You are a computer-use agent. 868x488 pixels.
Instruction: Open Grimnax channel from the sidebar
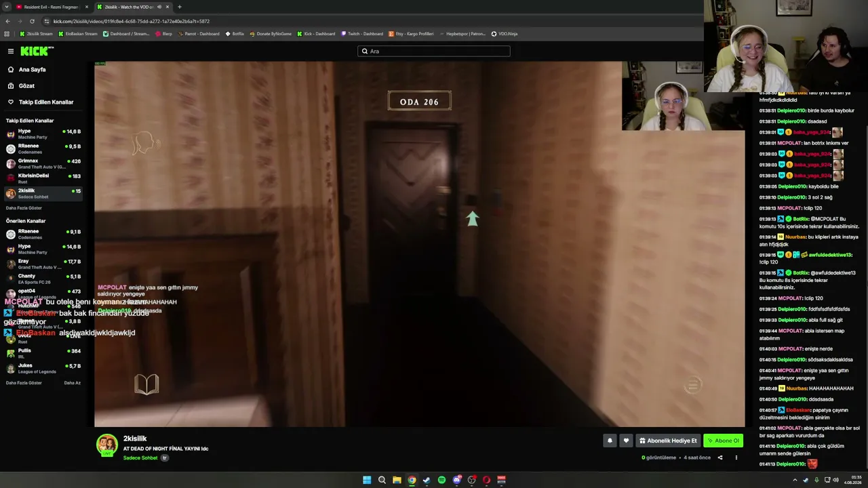43,164
